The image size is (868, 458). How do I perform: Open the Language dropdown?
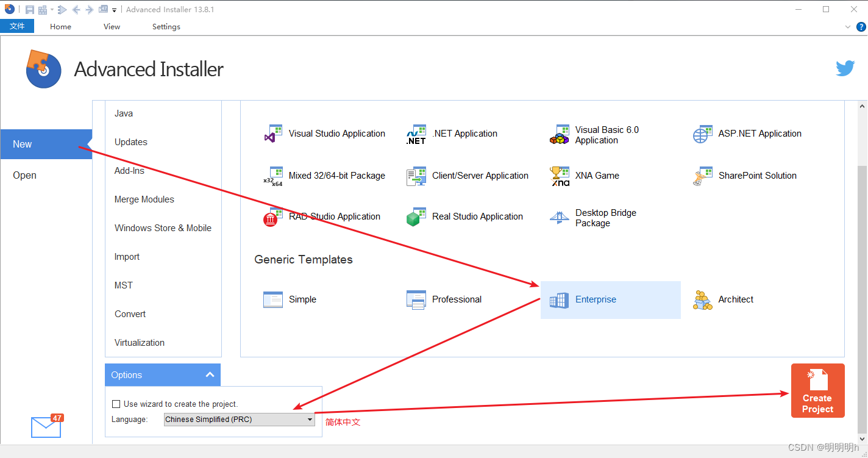coord(310,420)
